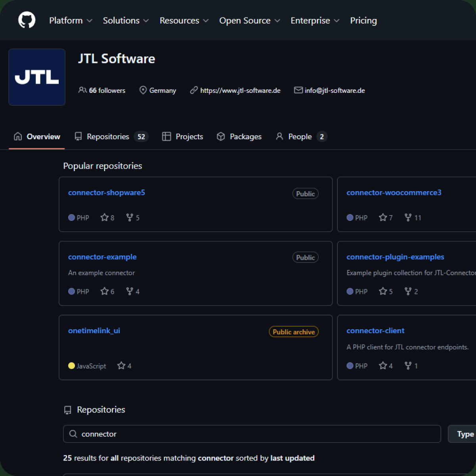Image resolution: width=476 pixels, height=476 pixels.
Task: Click the email envelope icon
Action: pos(298,90)
